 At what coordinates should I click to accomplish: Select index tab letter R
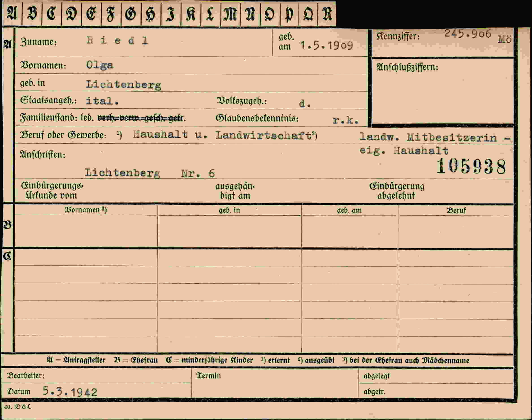click(x=327, y=13)
